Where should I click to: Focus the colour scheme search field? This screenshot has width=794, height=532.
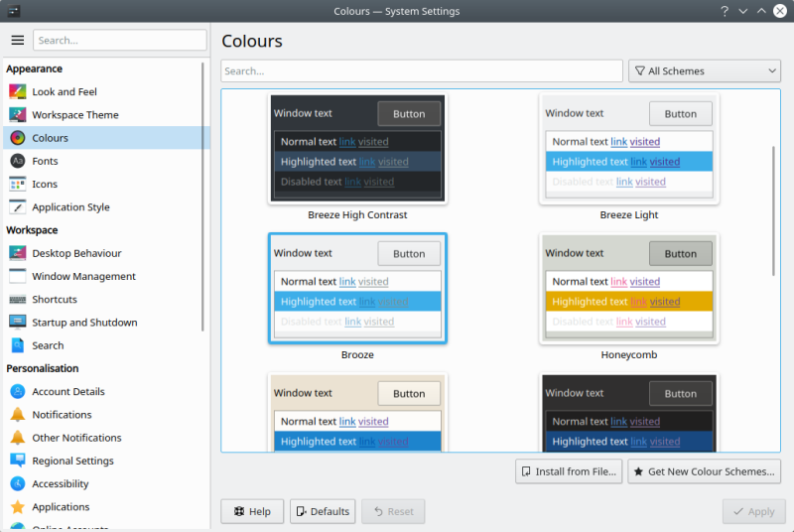[x=422, y=71]
